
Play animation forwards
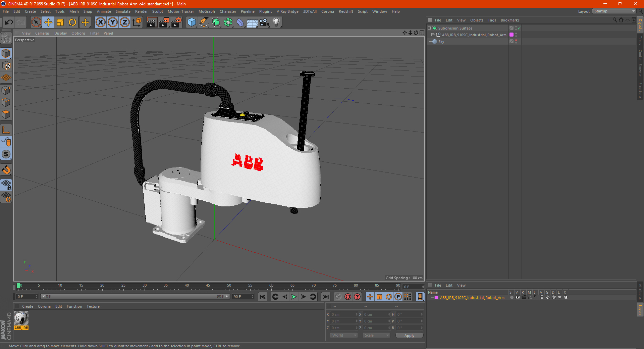click(294, 297)
